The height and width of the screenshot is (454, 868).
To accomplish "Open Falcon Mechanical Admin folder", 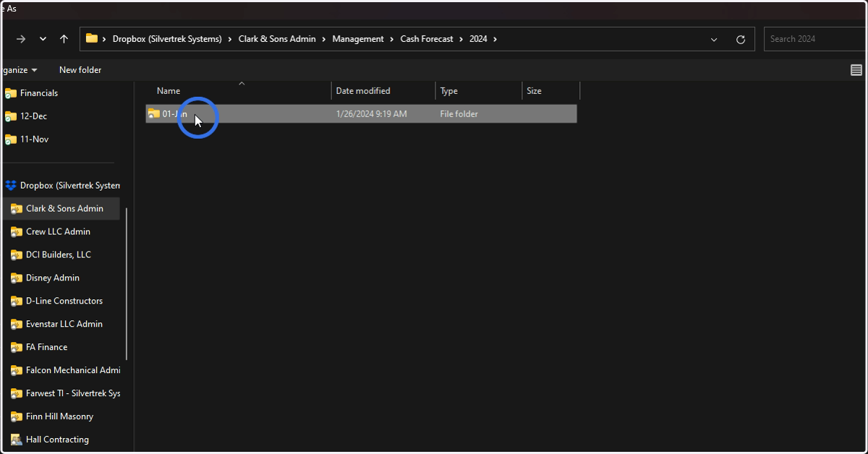I will click(x=73, y=371).
